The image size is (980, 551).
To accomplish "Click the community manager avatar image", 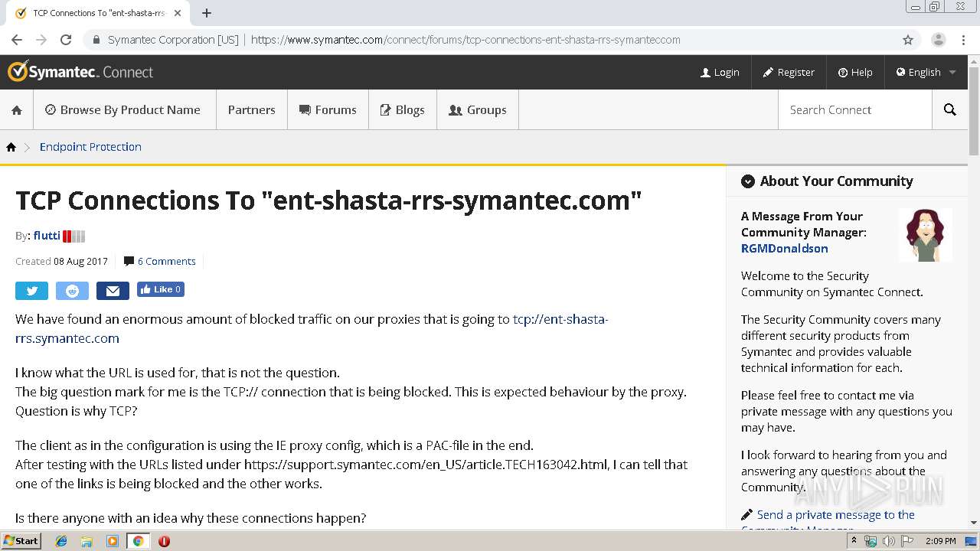I will click(925, 235).
